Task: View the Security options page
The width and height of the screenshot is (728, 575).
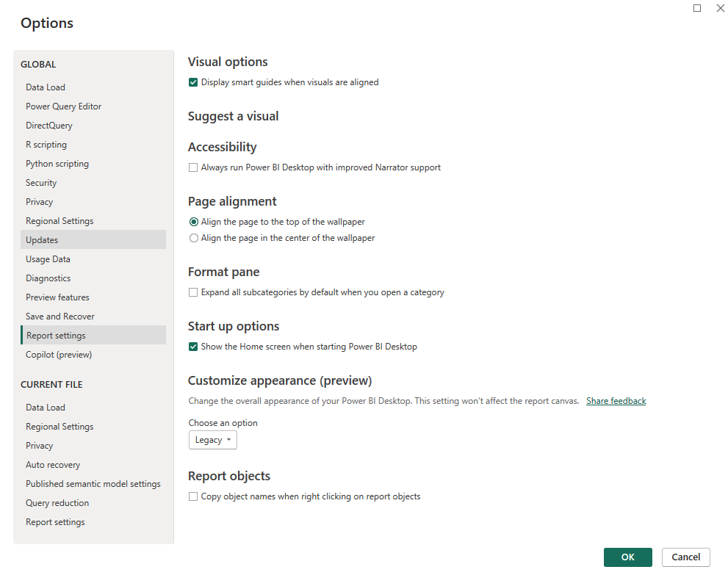Action: pyautogui.click(x=40, y=182)
